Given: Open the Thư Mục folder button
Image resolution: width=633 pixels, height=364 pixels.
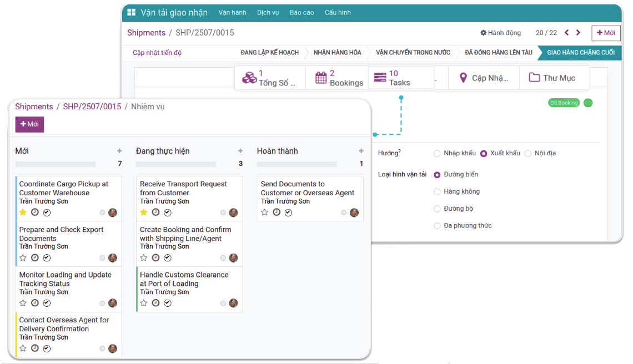Looking at the screenshot, I should coord(552,78).
